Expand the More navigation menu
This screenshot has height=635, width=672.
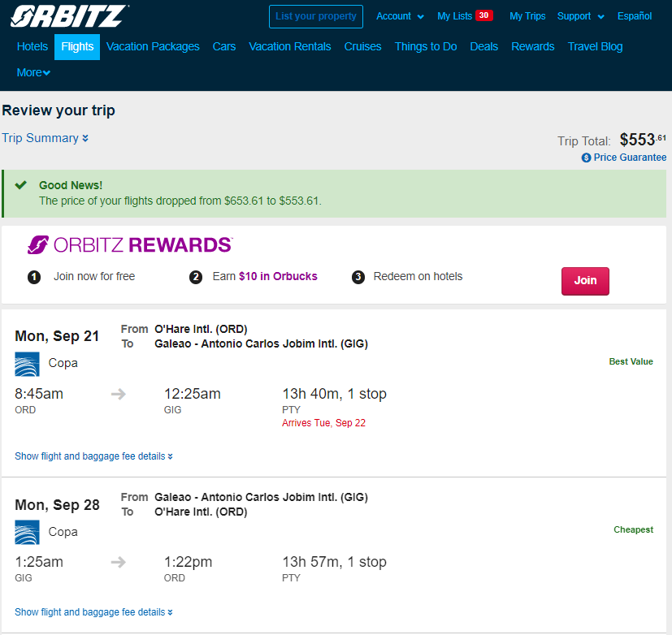click(x=33, y=72)
